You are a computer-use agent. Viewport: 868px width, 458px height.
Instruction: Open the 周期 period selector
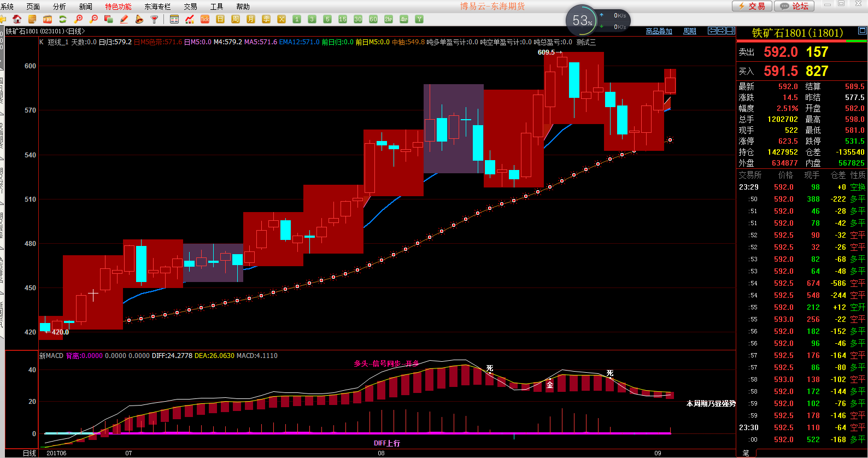pos(690,31)
